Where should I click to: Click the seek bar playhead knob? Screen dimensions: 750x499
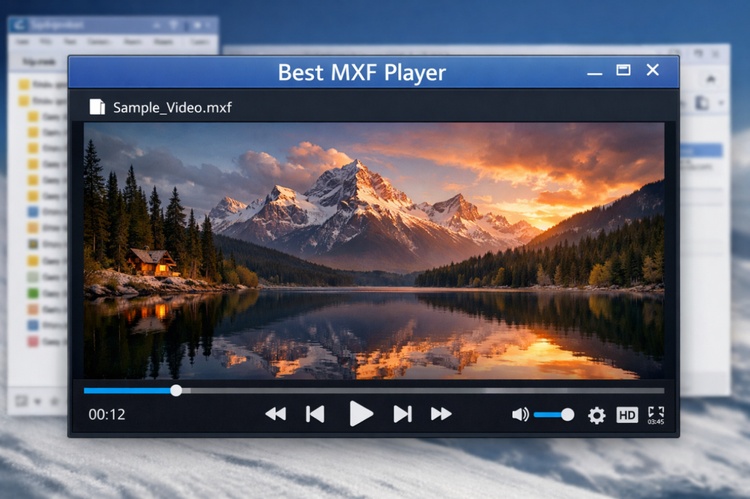coord(176,390)
